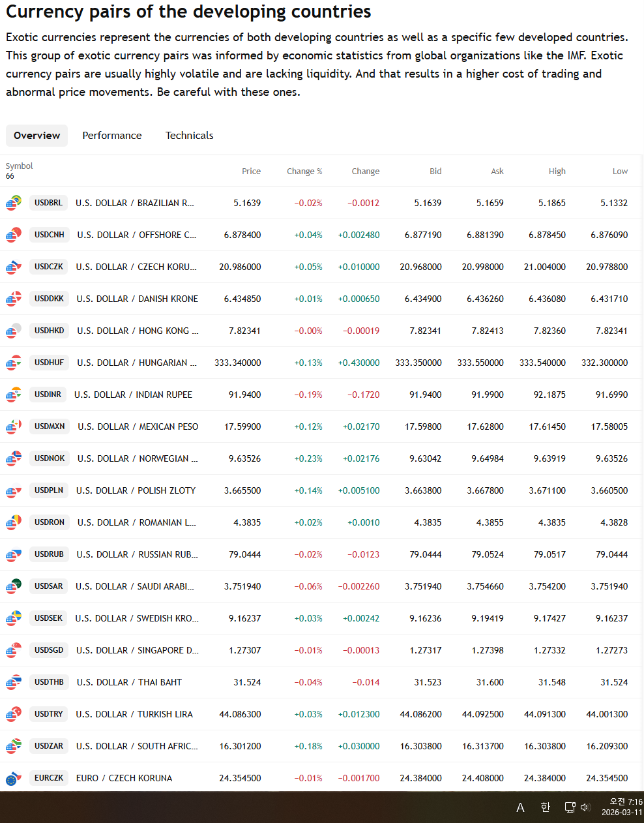Image resolution: width=644 pixels, height=823 pixels.
Task: Click the USDSEK flag pair icon
Action: [x=14, y=618]
